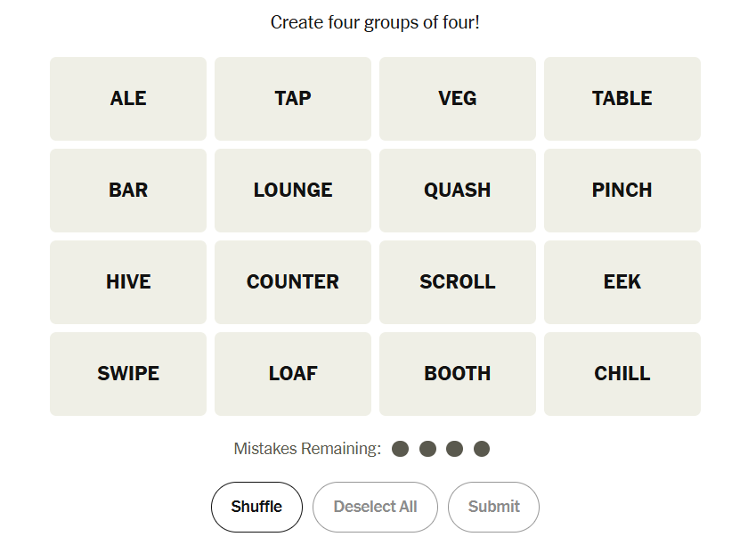Select the COUNTER word tile
Viewport: 756px width, 553px height.
coord(293,282)
